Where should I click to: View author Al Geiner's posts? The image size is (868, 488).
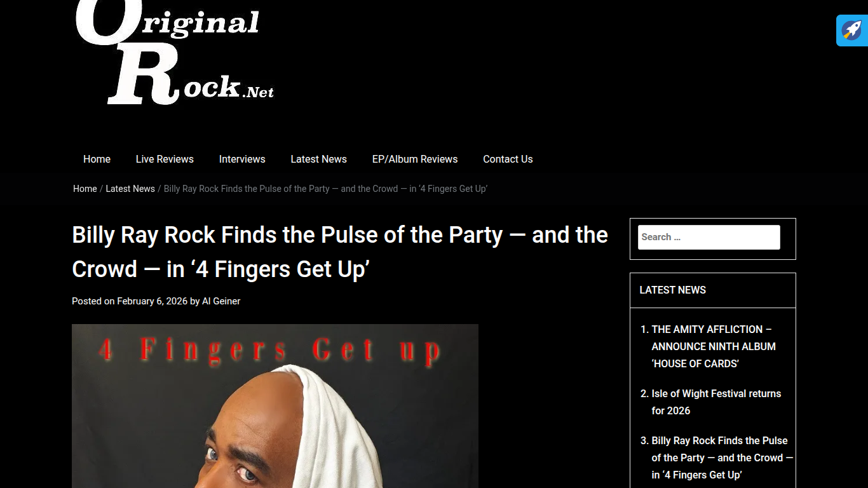[x=221, y=301]
